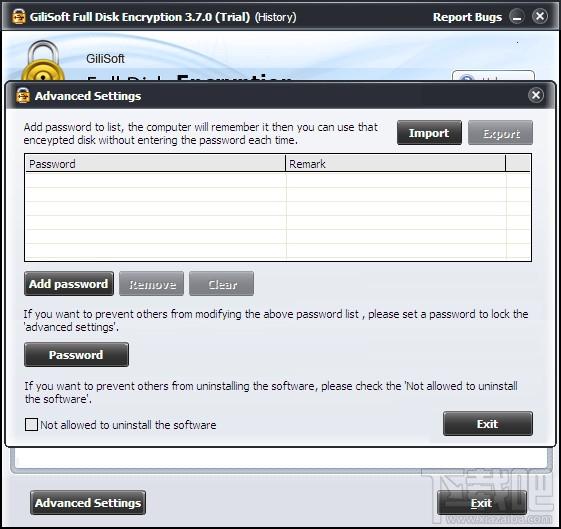The width and height of the screenshot is (561, 529).
Task: Click the disabled Clear button
Action: coord(221,284)
